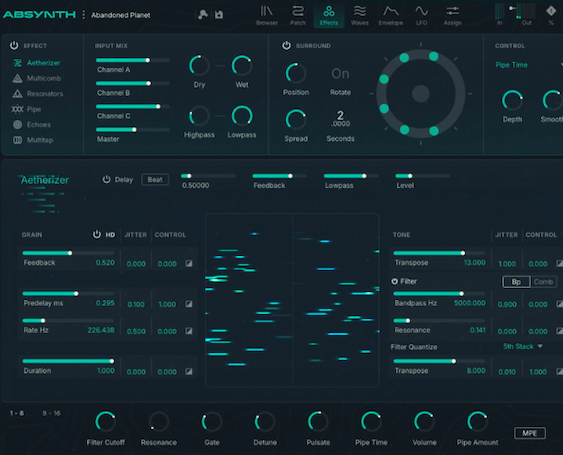The image size is (563, 455).
Task: Click the Pipe Amount macro knob
Action: (477, 421)
